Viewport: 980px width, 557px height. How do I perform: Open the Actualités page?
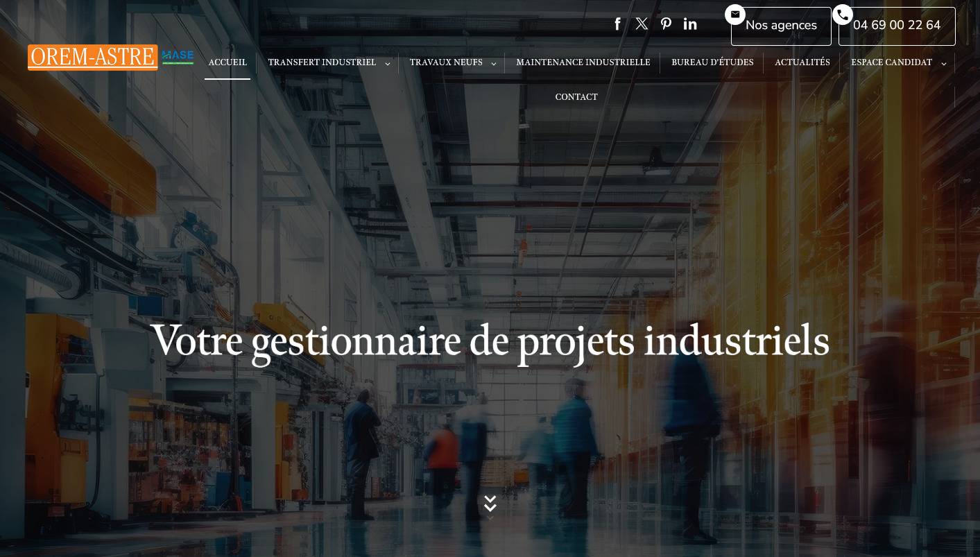pos(802,62)
